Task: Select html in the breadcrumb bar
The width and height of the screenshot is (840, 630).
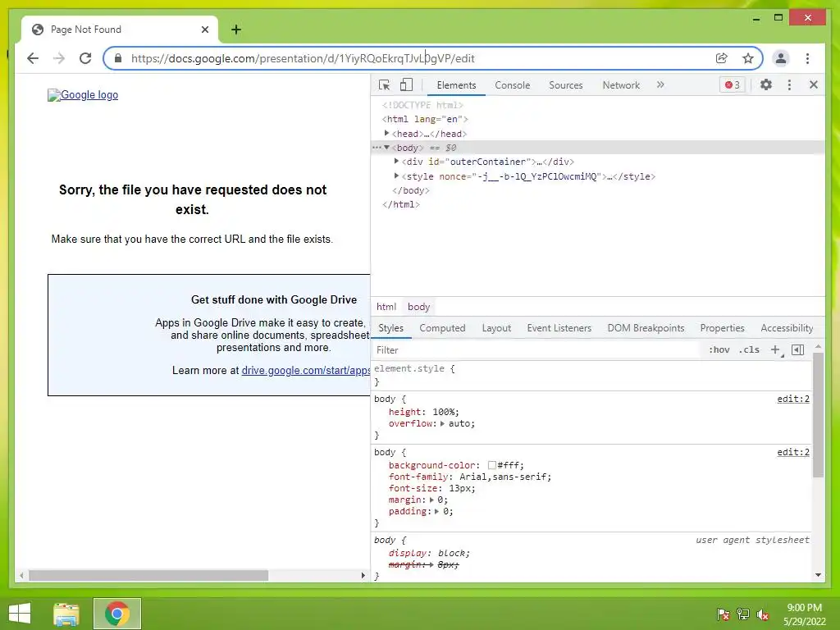Action: pyautogui.click(x=386, y=307)
